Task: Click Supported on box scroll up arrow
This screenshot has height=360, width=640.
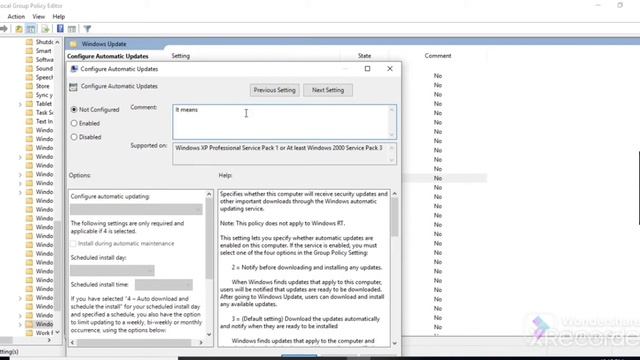Action: point(391,147)
